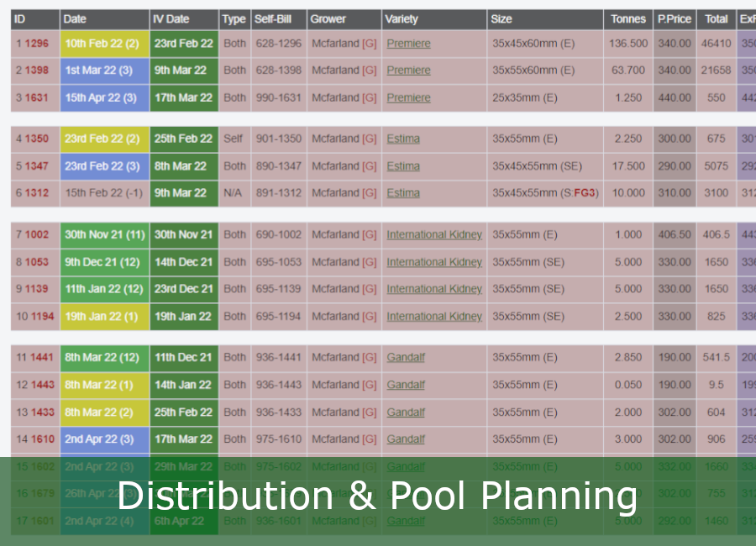
Task: Click the Self-Bill column header
Action: (273, 19)
